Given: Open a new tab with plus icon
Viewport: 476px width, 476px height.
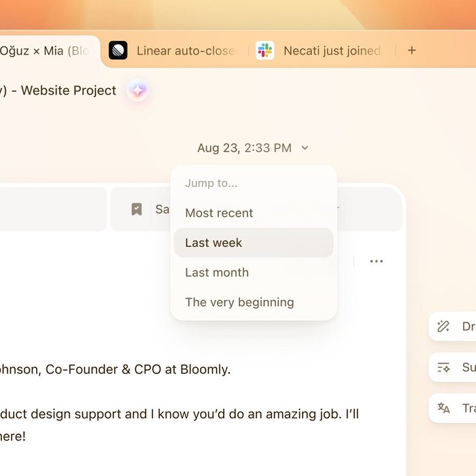Looking at the screenshot, I should pos(411,50).
